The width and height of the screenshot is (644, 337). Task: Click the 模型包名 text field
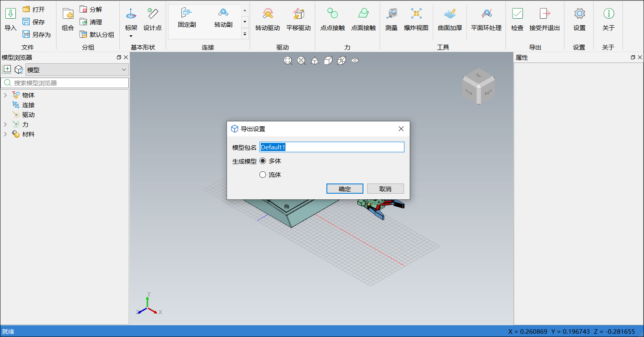(332, 147)
